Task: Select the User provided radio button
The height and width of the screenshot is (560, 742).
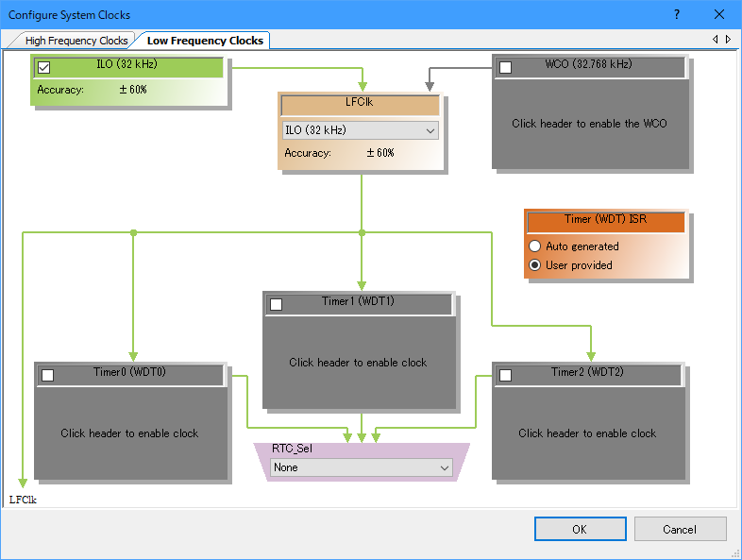Action: (535, 265)
